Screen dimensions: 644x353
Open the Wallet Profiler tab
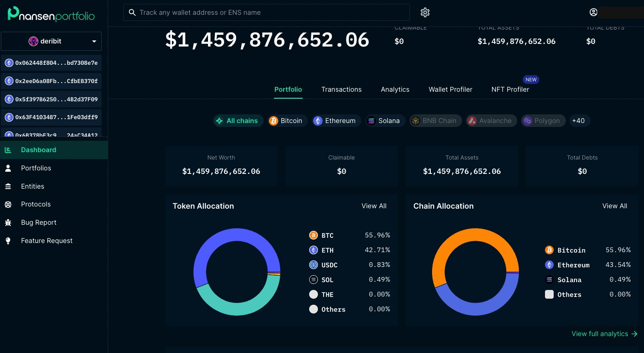coord(450,89)
